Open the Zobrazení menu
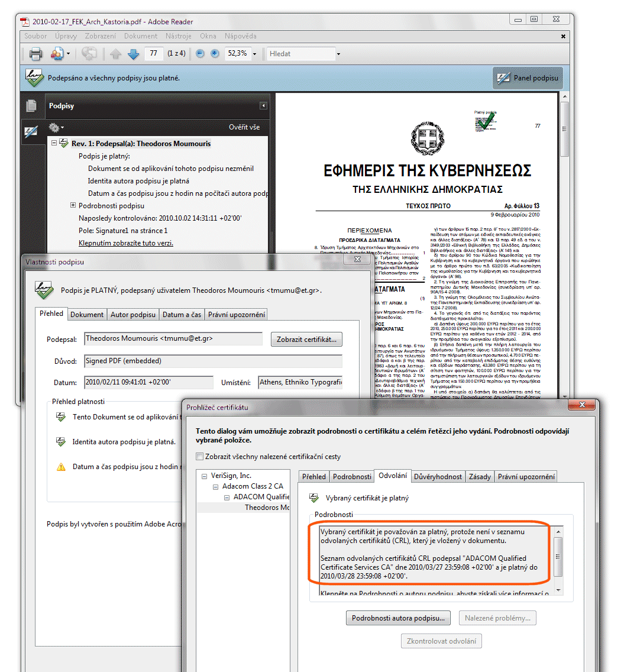Viewport: 621px width, 672px height. 101,37
